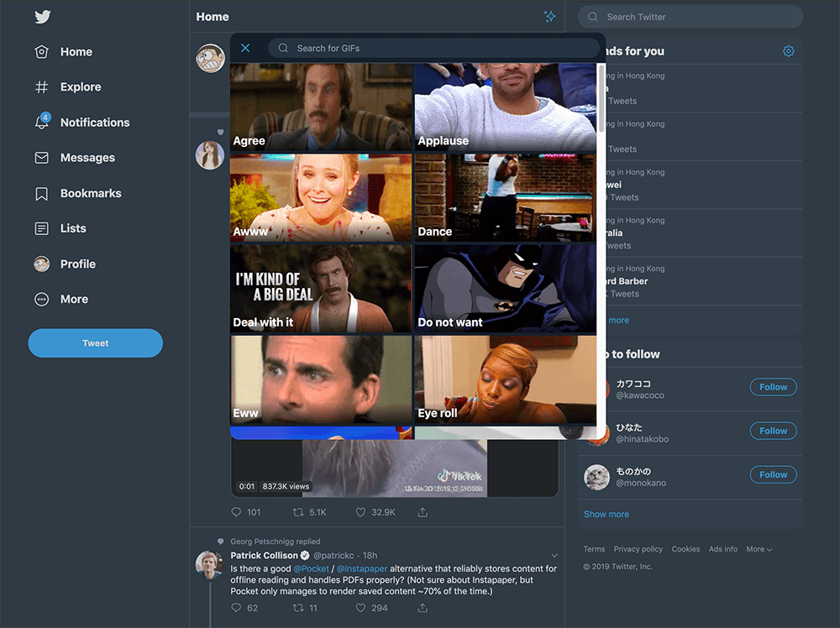Viewport: 840px width, 628px height.
Task: Expand the footer More dropdown
Action: point(759,549)
